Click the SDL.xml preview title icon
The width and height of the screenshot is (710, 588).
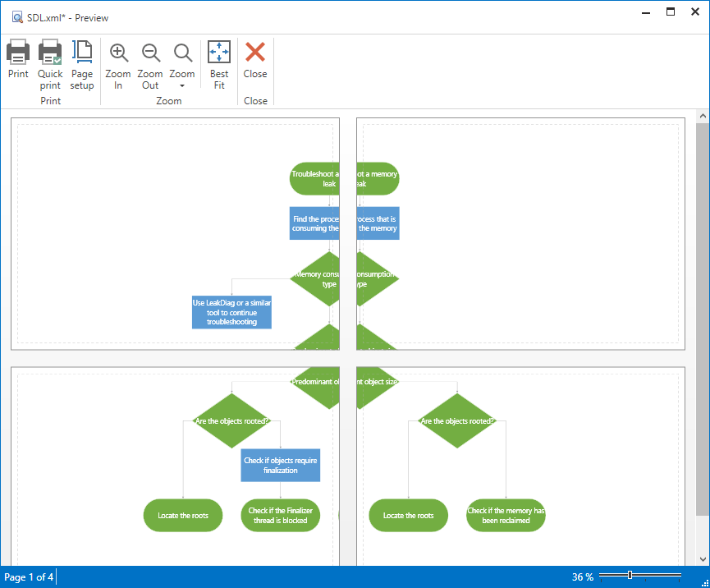coord(17,18)
